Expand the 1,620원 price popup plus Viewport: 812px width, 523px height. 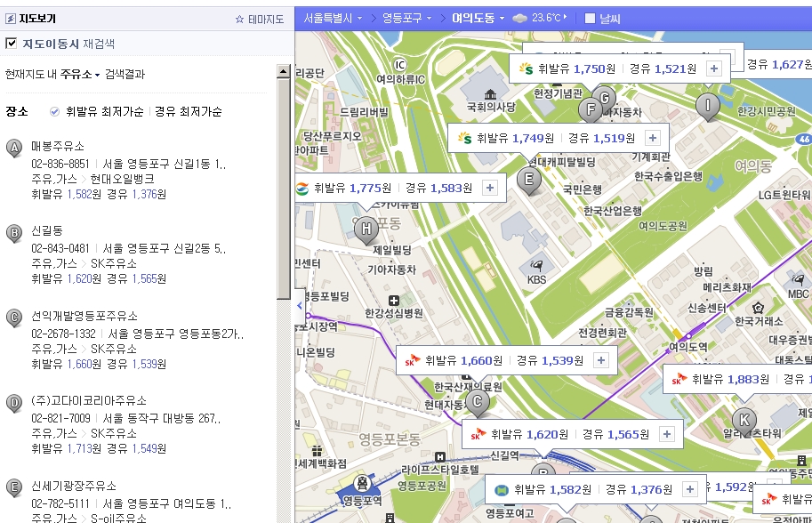(667, 434)
